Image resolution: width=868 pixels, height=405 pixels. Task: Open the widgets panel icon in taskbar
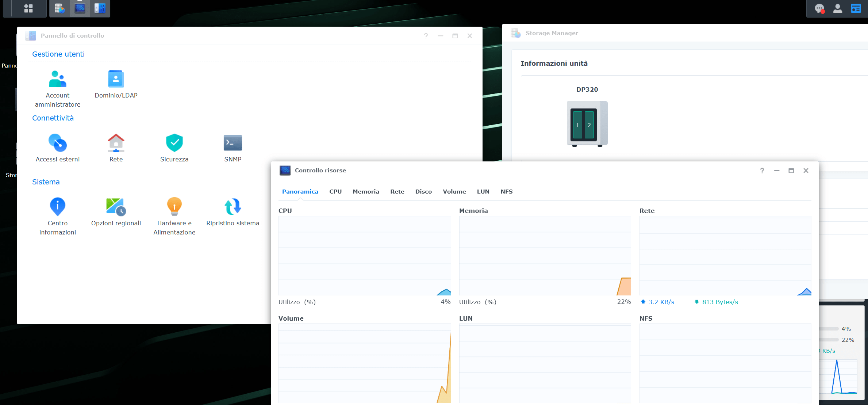(856, 8)
